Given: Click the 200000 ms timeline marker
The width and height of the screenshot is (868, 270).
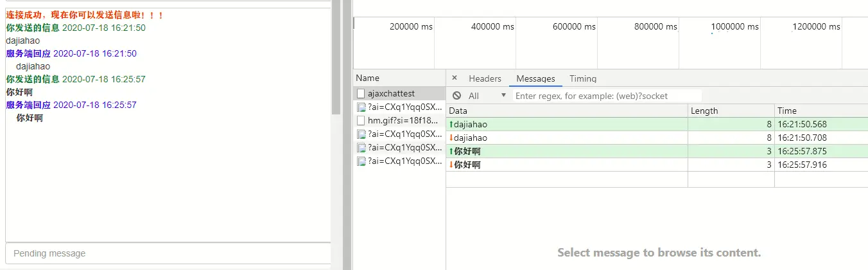Looking at the screenshot, I should 411,27.
